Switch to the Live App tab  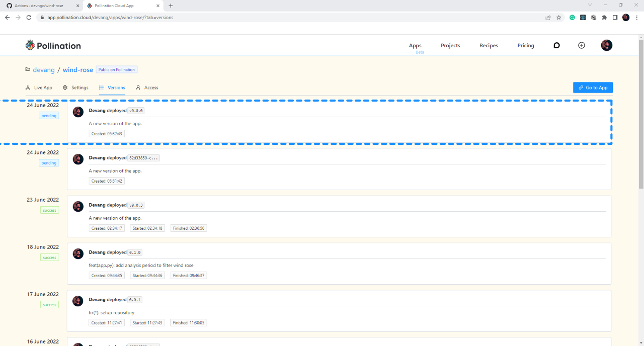(x=39, y=88)
